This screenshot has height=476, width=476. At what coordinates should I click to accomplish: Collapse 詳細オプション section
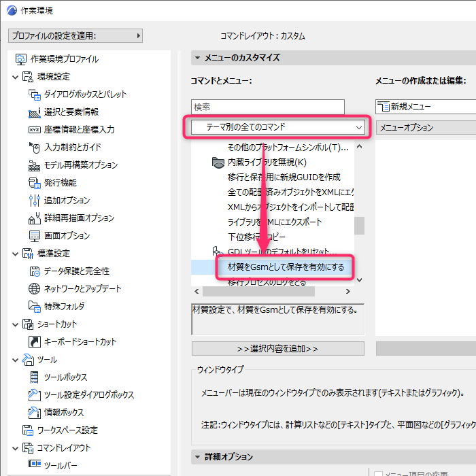pyautogui.click(x=198, y=456)
